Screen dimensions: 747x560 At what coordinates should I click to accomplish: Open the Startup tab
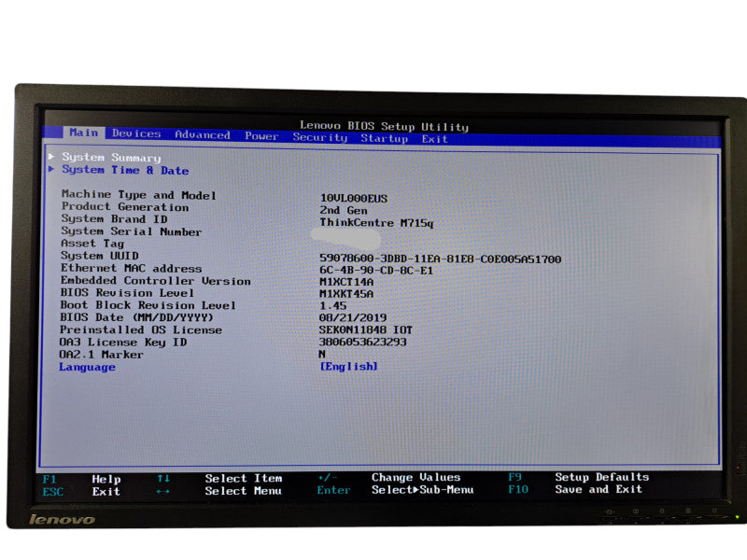[x=384, y=138]
